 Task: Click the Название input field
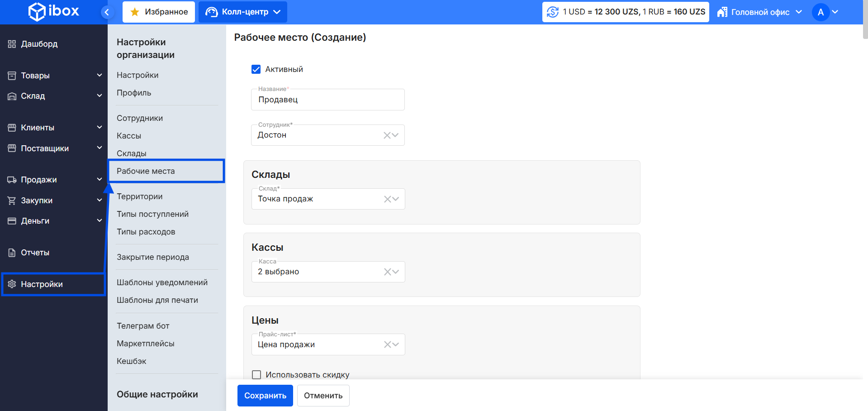tap(327, 100)
